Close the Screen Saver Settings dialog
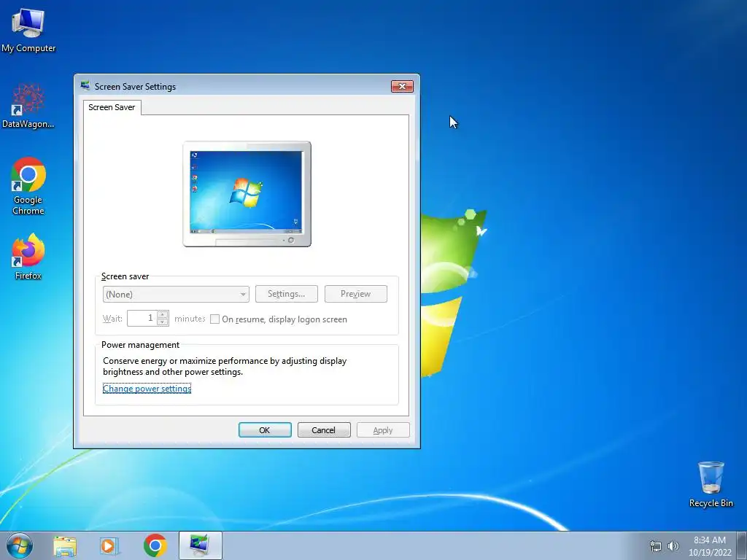This screenshot has width=747, height=560. pos(402,86)
